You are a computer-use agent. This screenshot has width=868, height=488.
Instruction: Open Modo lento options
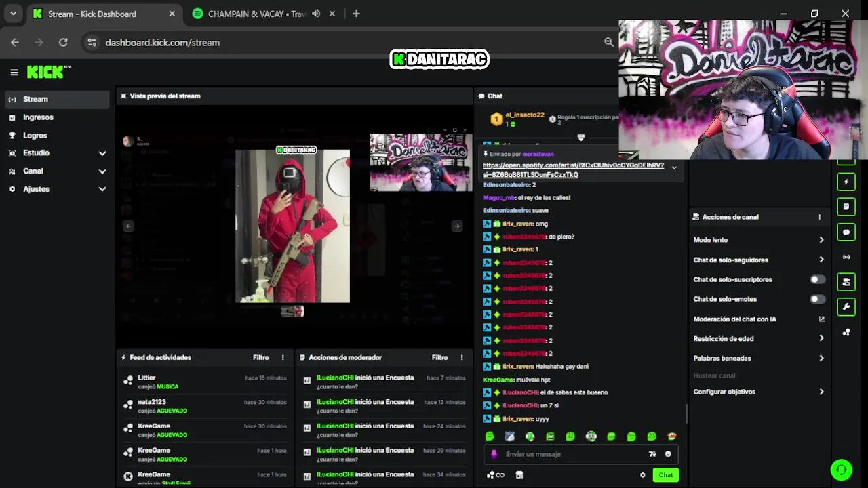pos(758,240)
